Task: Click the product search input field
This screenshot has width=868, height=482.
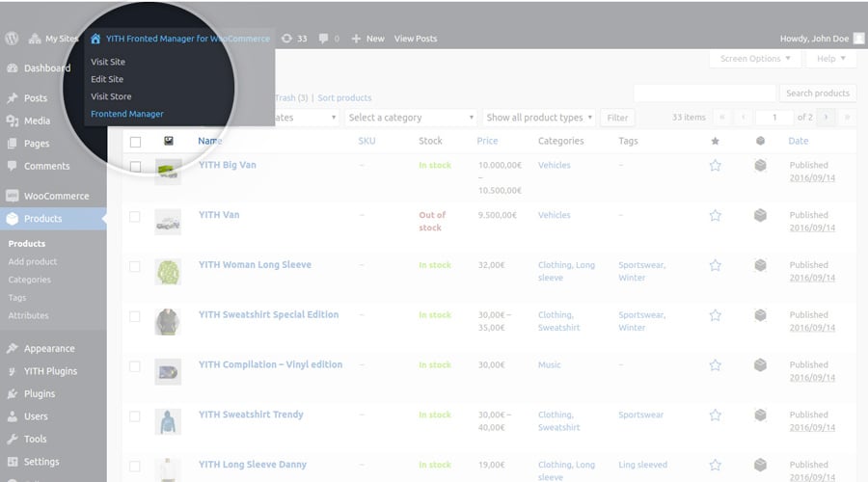Action: click(x=704, y=93)
